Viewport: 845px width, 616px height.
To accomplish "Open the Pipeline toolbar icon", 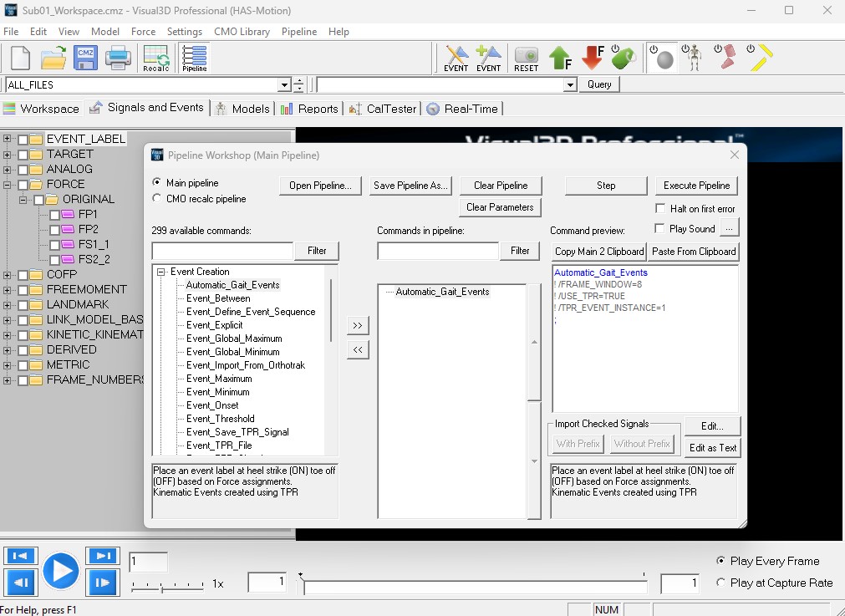I will [195, 59].
